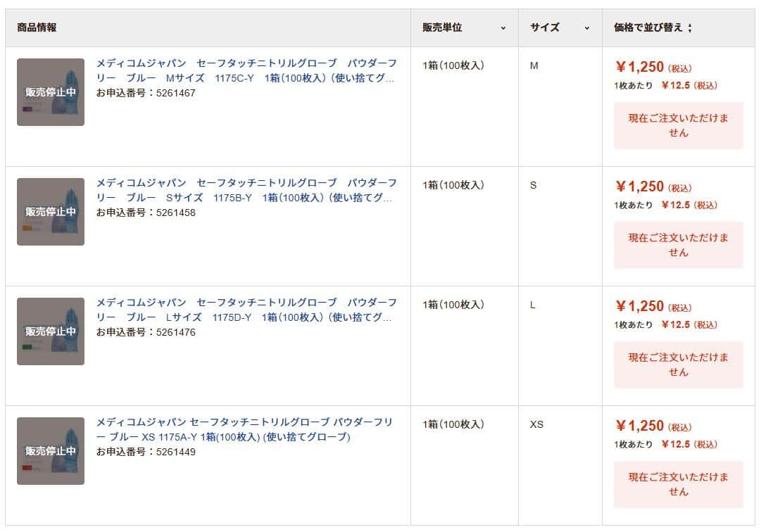Click the Mサイズ glove thumbnail image
The image size is (761, 532).
[50, 91]
